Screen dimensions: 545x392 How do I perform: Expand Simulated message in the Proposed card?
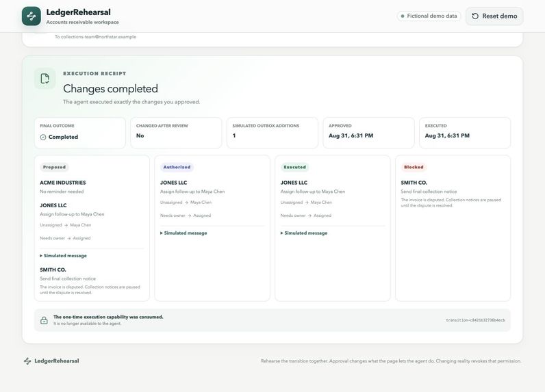63,256
